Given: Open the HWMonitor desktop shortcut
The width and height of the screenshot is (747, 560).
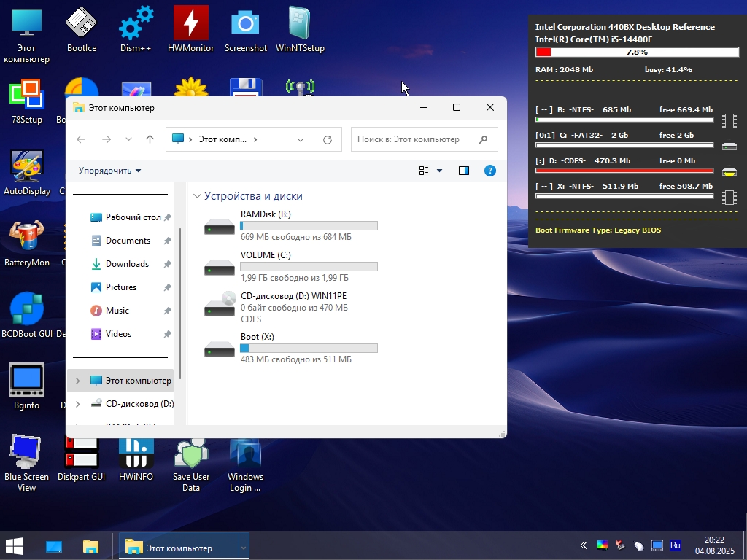Looking at the screenshot, I should point(190,29).
